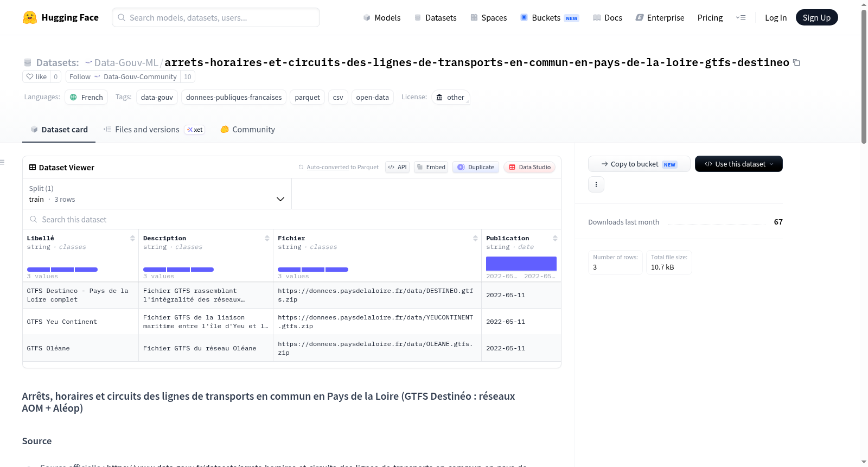The height and width of the screenshot is (467, 868).
Task: Click the open-data tag
Action: 373,97
